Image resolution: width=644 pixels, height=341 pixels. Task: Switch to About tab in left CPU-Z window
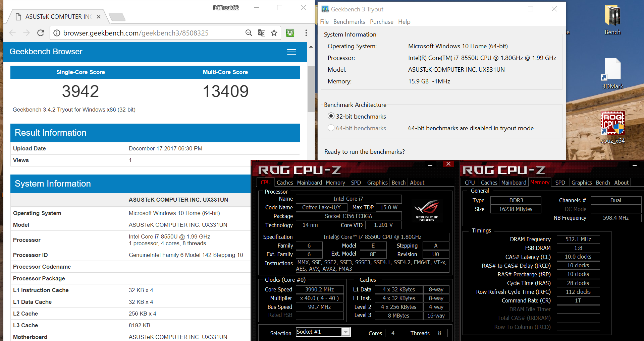point(417,183)
